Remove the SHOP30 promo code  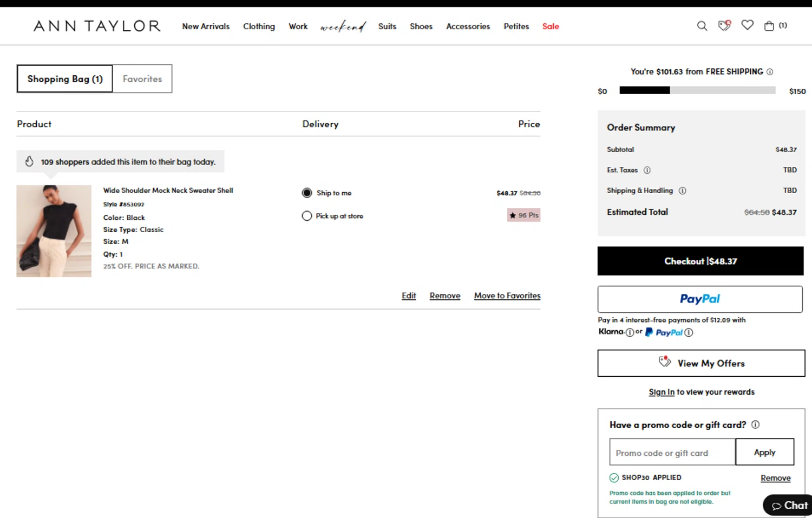775,478
